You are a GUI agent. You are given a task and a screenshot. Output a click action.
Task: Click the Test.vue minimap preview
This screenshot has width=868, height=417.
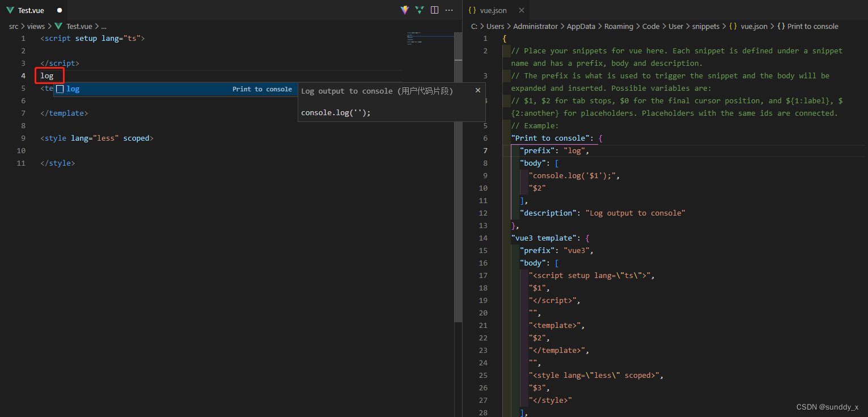429,39
